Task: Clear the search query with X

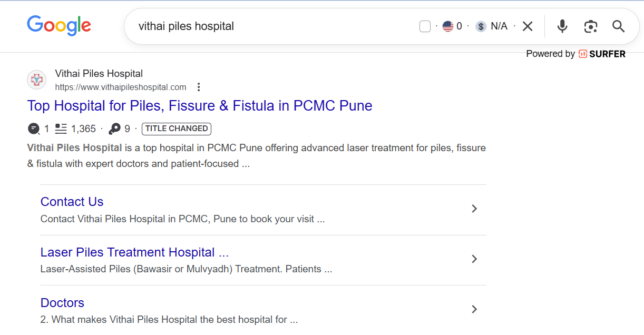Action: click(x=528, y=26)
